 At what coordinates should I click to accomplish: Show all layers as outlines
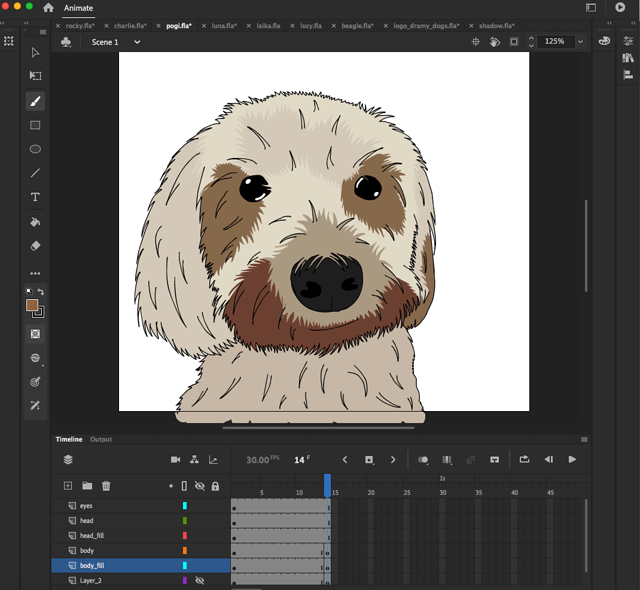tap(184, 486)
